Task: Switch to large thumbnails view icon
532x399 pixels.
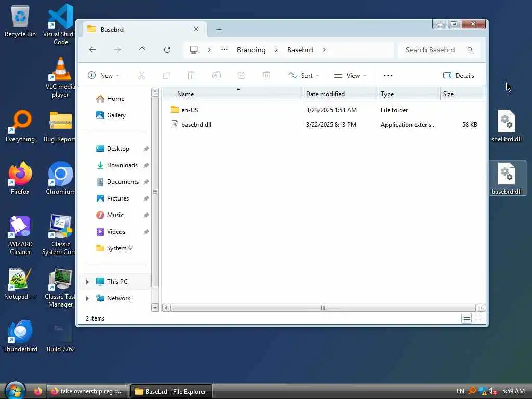Action: pos(478,318)
